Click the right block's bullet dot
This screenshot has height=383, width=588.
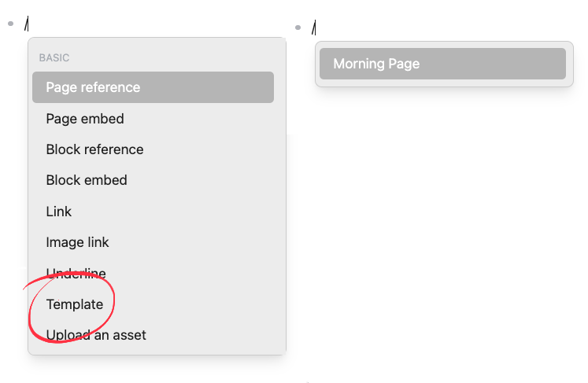(299, 28)
